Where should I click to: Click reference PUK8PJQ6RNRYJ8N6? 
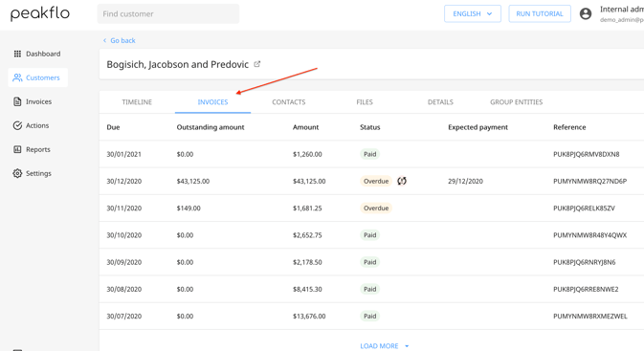[x=585, y=262]
